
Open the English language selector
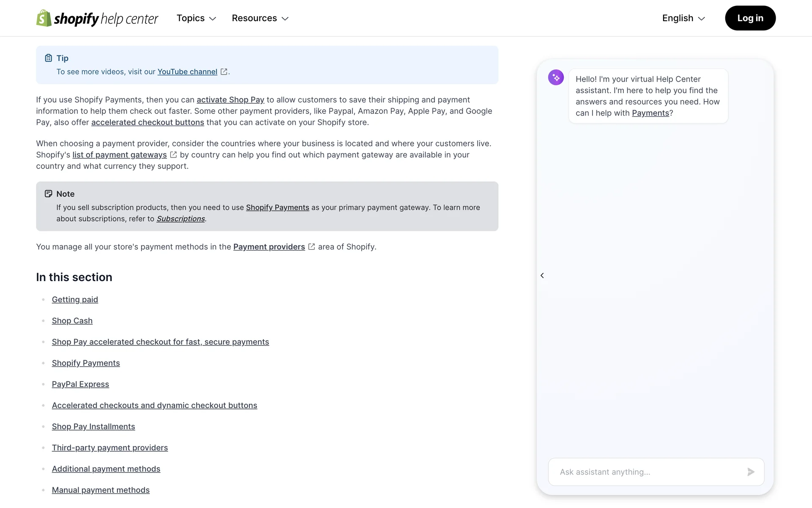(x=683, y=18)
